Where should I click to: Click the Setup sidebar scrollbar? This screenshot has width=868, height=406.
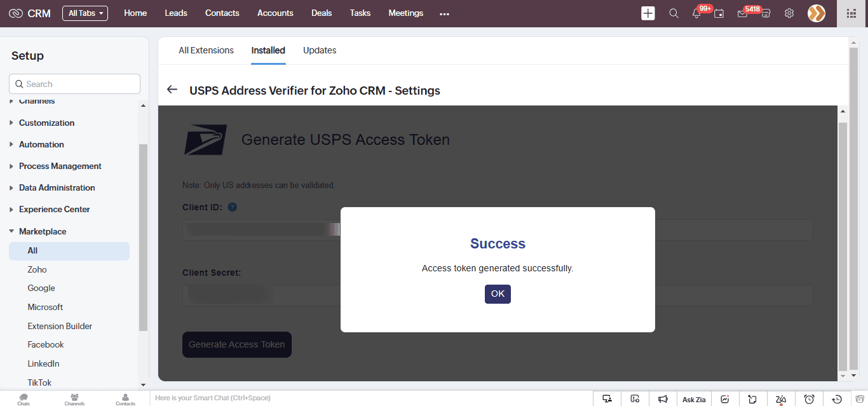[143, 238]
